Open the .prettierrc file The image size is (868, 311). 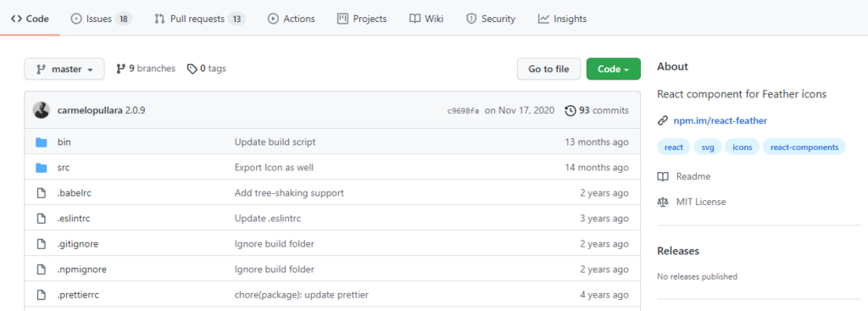coord(78,295)
